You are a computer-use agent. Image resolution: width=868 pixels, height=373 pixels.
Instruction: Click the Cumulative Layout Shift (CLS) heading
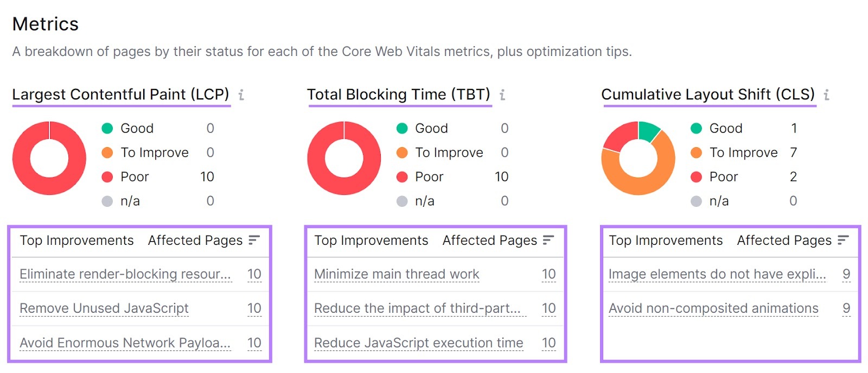(708, 94)
